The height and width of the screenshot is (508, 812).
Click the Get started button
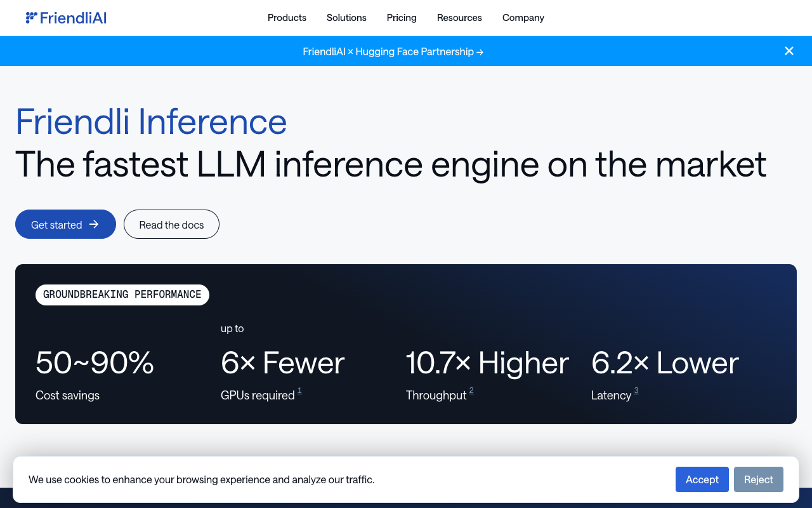(x=65, y=224)
